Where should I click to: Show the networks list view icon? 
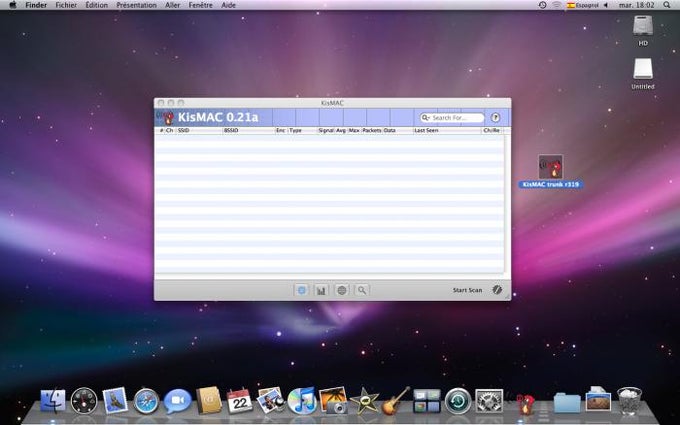click(x=301, y=290)
